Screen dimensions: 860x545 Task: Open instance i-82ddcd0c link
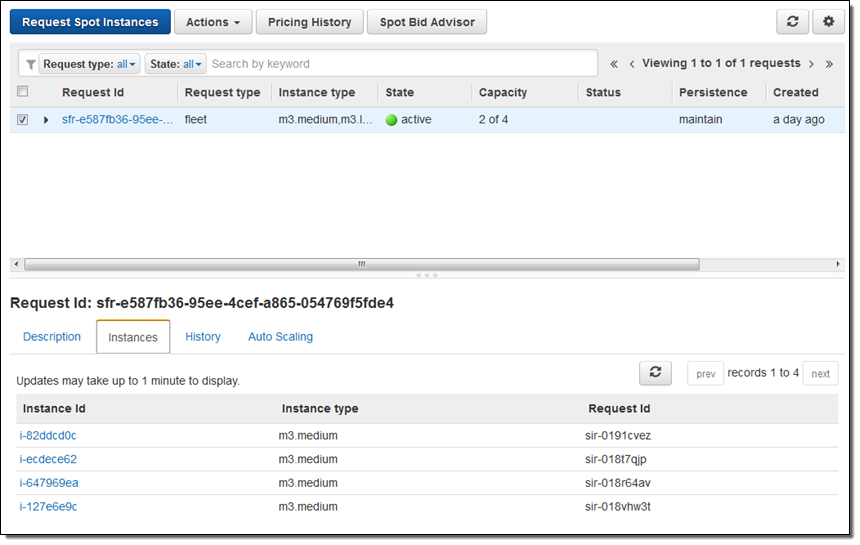point(48,435)
